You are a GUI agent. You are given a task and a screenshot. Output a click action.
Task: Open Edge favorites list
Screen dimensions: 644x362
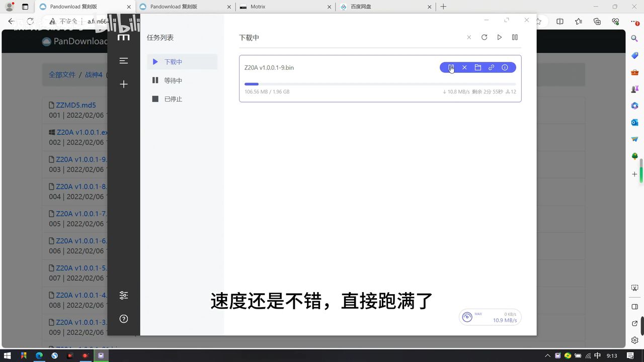coord(579,22)
